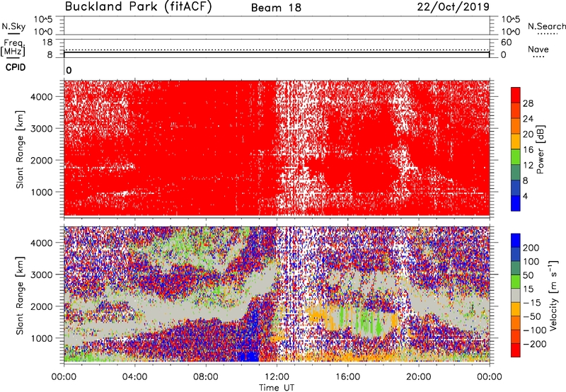Click the "16:00" time axis label
566x392 pixels.
point(347,377)
